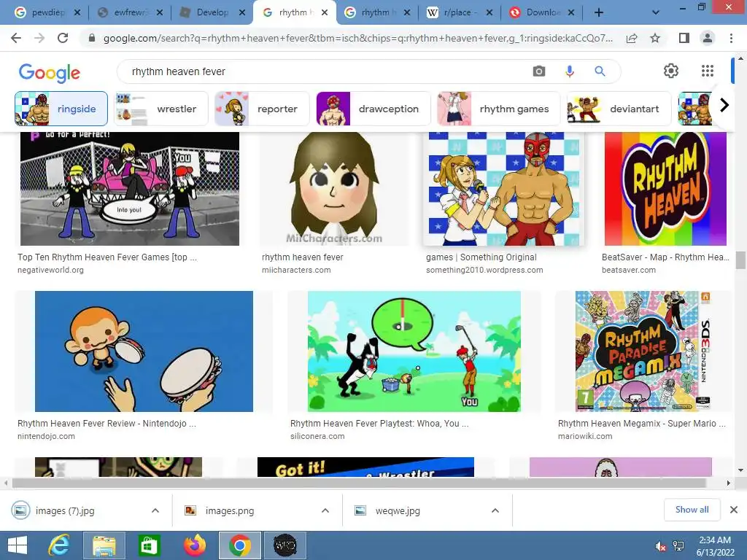Open the Top Ten Rhythm Heaven Fever Games image
Viewport: 747px width, 560px height.
point(130,189)
